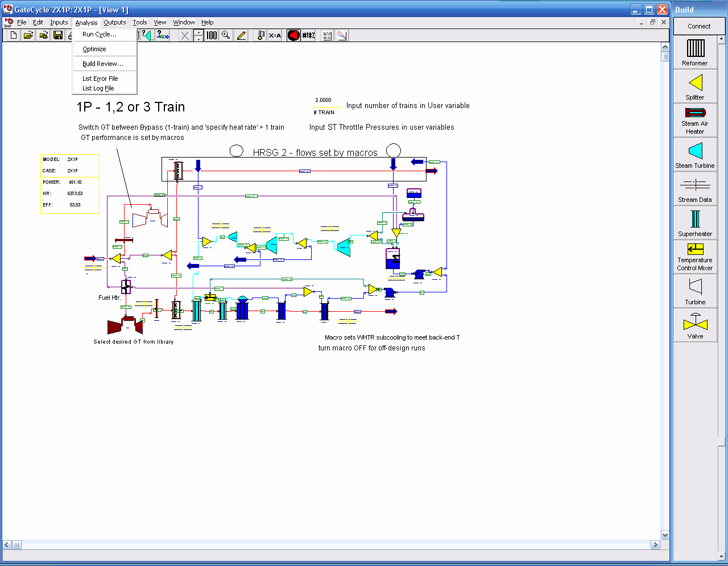Click the horizontal scrollbar right arrow
The height and width of the screenshot is (566, 728).
pyautogui.click(x=655, y=544)
